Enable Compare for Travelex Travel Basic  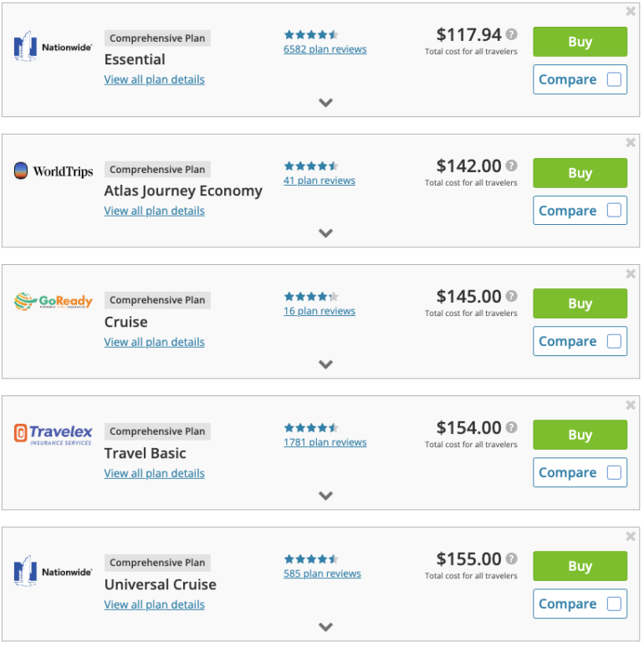pyautogui.click(x=614, y=473)
